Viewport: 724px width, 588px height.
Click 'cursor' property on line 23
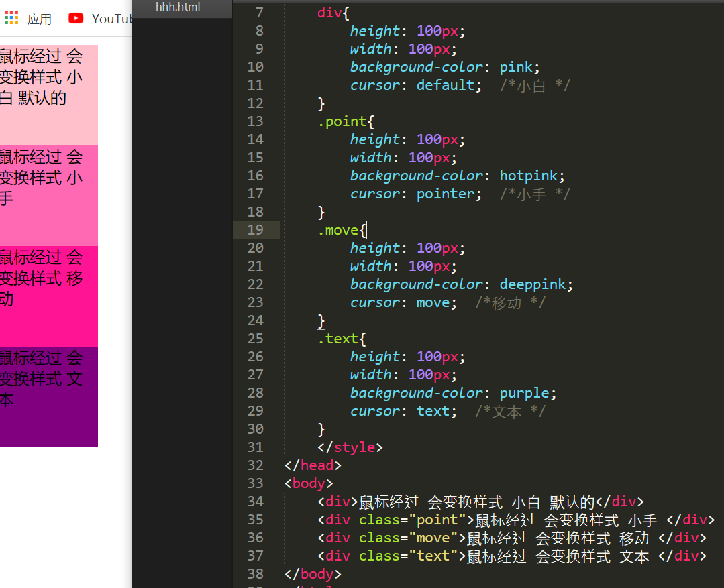(374, 303)
